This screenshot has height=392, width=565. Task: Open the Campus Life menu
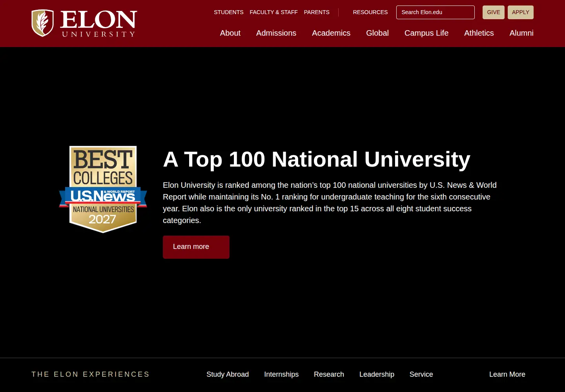426,33
